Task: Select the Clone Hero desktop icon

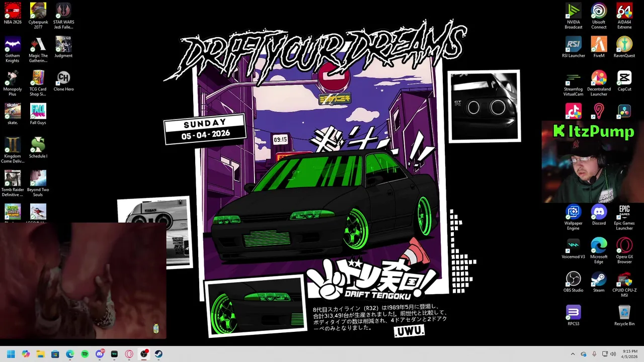Action: (63, 80)
